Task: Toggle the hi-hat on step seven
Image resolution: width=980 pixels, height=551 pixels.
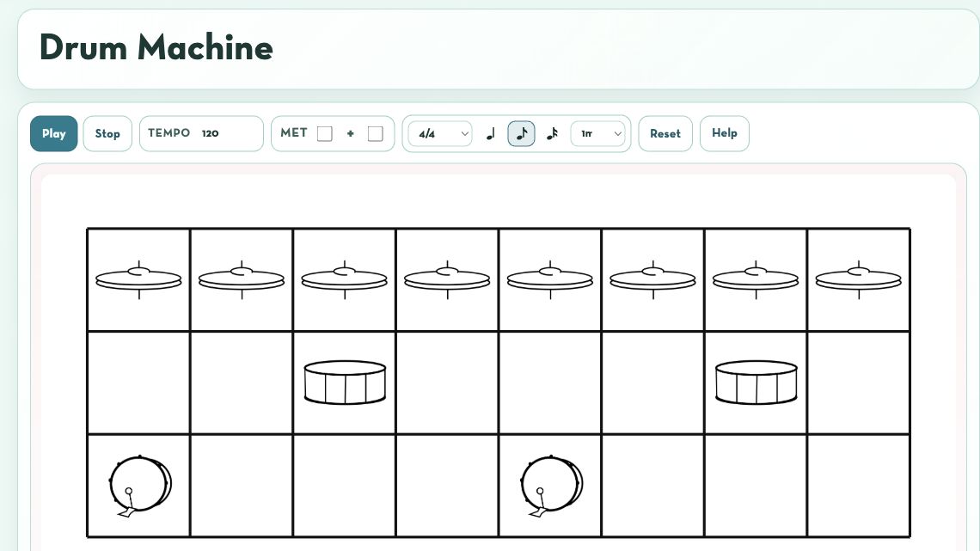Action: click(x=756, y=280)
